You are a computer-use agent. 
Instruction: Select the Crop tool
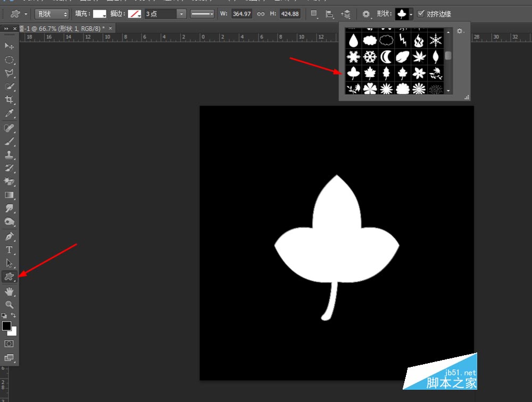coord(9,100)
